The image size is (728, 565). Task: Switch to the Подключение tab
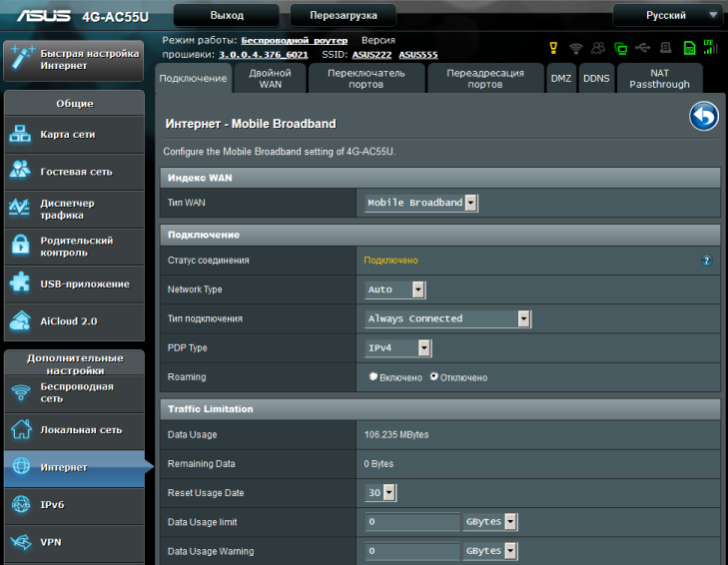193,78
